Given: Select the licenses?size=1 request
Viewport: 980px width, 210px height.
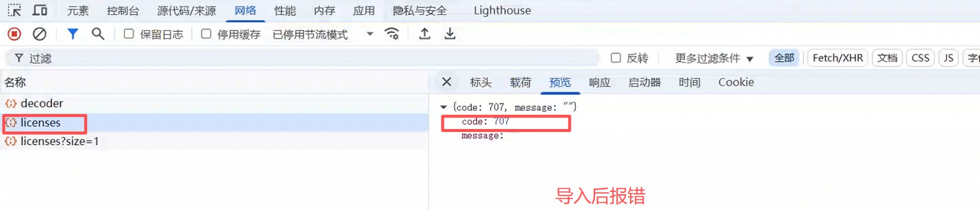Looking at the screenshot, I should click(x=59, y=141).
